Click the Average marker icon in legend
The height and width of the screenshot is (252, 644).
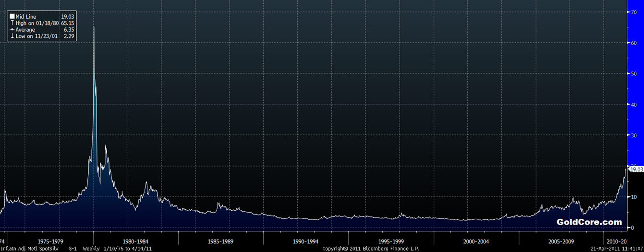12,30
